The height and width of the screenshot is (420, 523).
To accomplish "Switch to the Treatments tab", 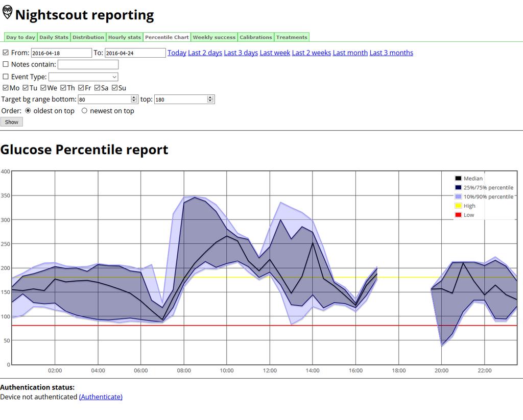I will pos(292,37).
